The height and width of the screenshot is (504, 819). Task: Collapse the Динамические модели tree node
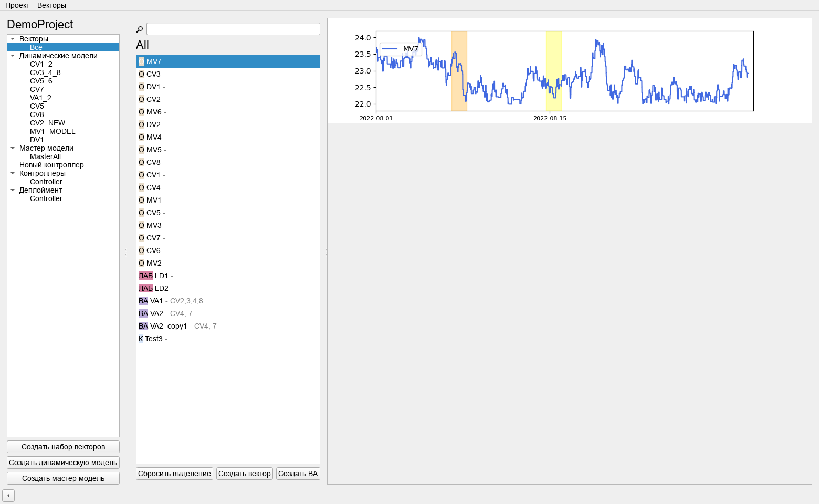tap(13, 56)
